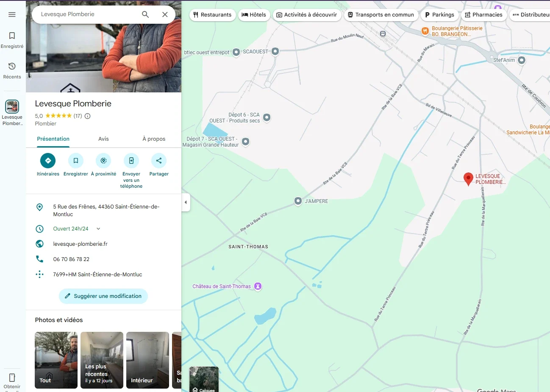Open Les plus récentes photo thumbnail
The width and height of the screenshot is (550, 392).
point(102,360)
